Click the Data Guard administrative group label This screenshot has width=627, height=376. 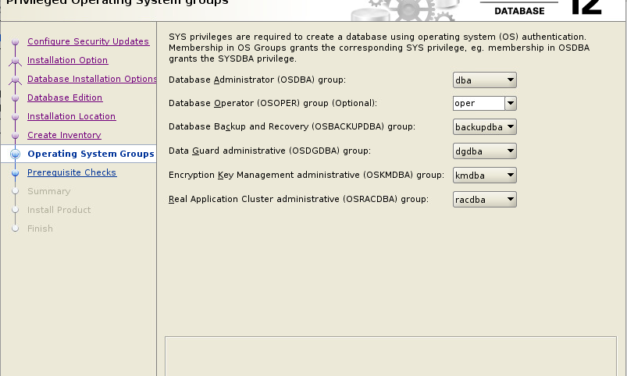coord(270,150)
